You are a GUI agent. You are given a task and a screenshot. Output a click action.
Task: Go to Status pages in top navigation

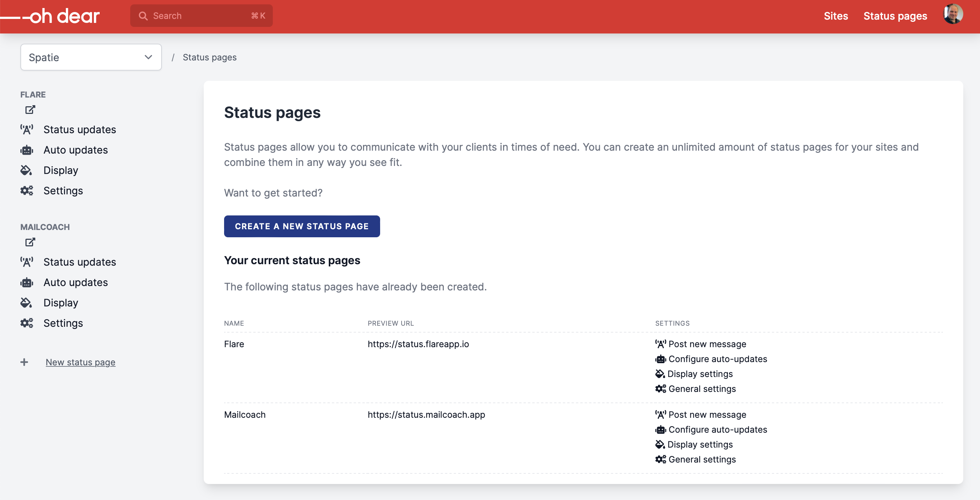click(895, 16)
